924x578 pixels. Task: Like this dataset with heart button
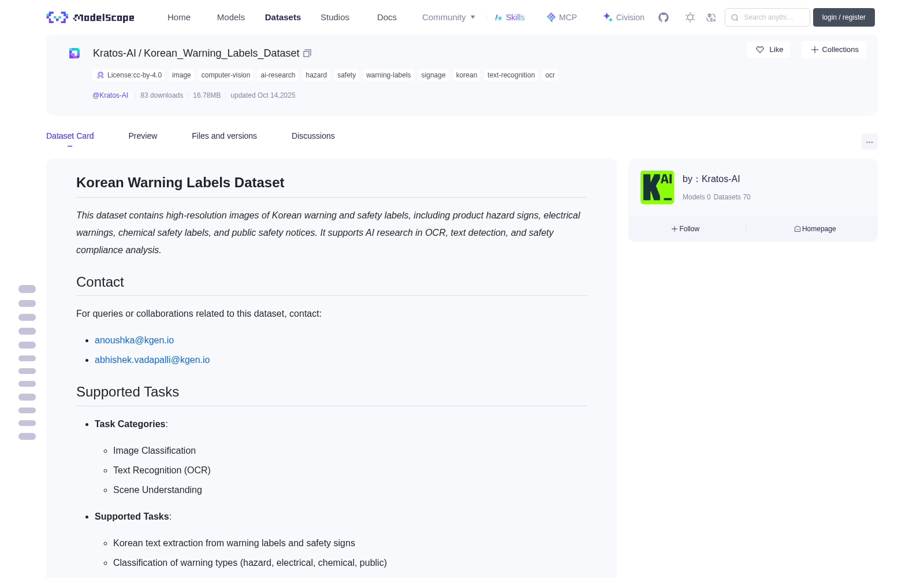coord(769,50)
